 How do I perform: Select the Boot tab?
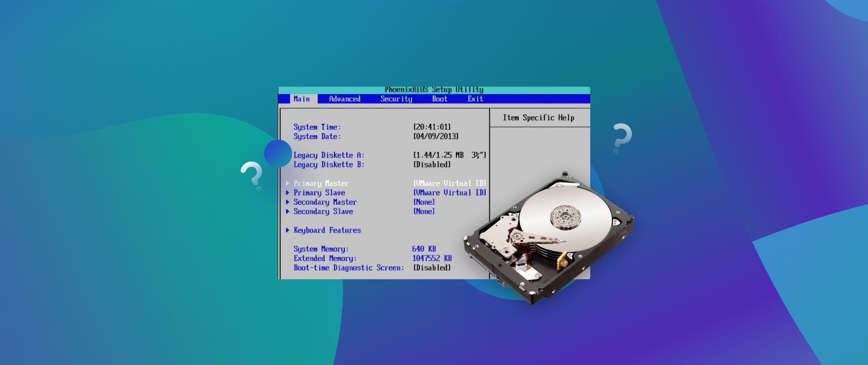[x=440, y=99]
